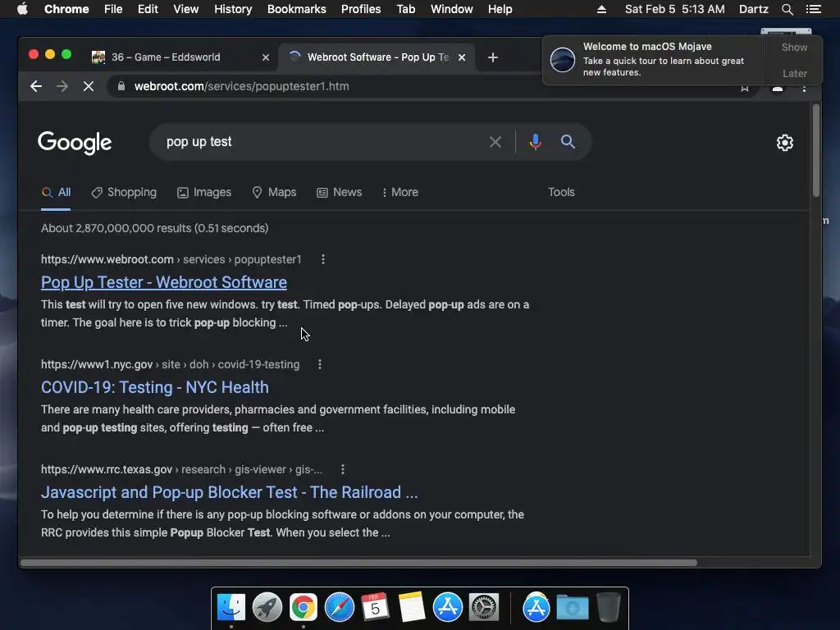Open the Bookmarks menu
The height and width of the screenshot is (630, 840).
point(297,9)
